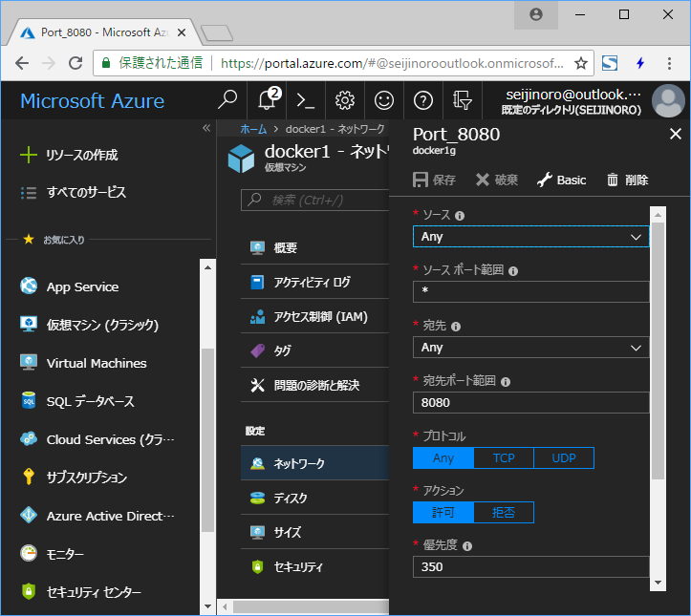Open タグ menu item

tap(314, 350)
